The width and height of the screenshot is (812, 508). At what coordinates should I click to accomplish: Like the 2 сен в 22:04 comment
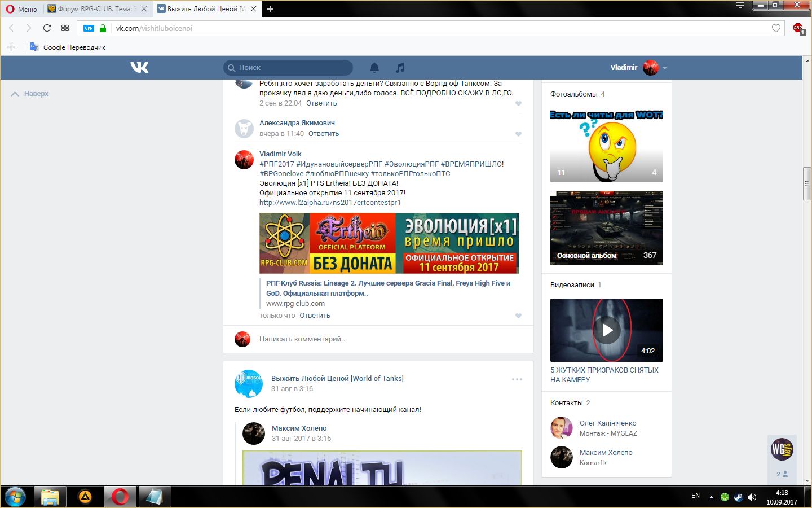pyautogui.click(x=518, y=103)
